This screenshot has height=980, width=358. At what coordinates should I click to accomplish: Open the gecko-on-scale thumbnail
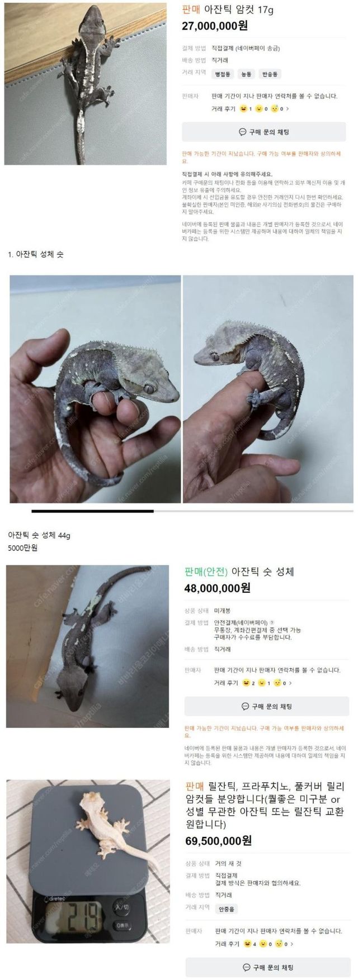click(x=88, y=862)
